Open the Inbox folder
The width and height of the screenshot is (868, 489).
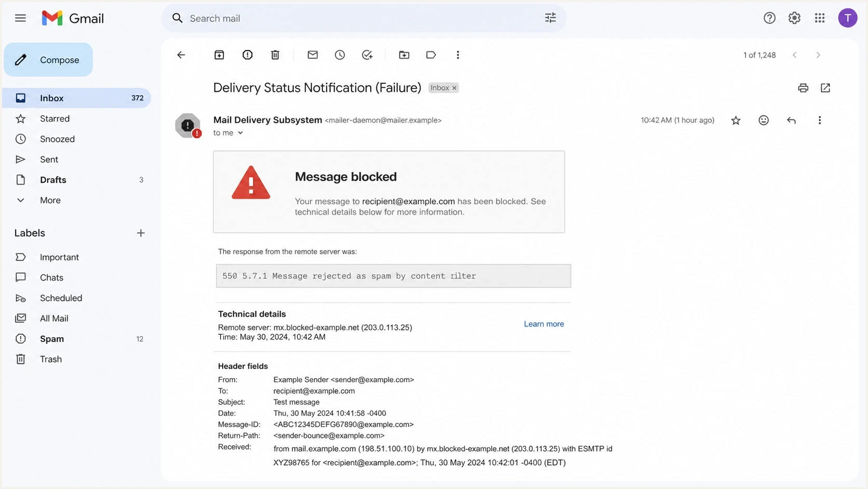point(76,98)
